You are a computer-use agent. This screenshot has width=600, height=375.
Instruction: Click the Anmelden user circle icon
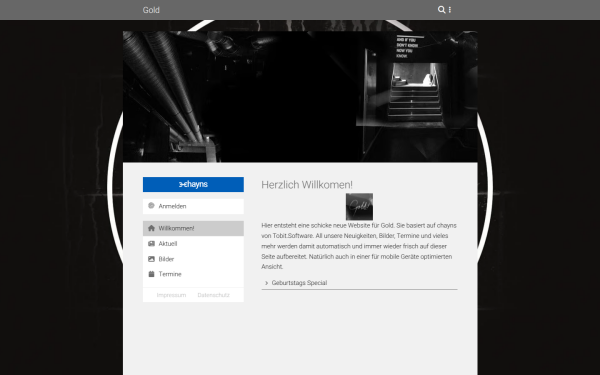point(151,206)
